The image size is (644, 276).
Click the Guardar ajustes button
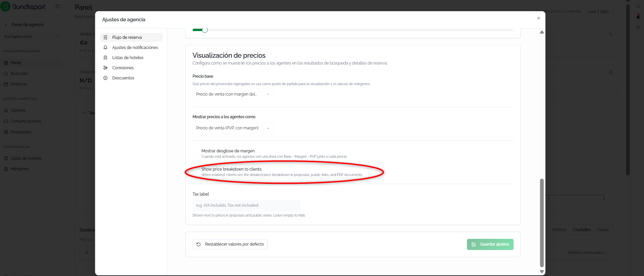pos(490,245)
